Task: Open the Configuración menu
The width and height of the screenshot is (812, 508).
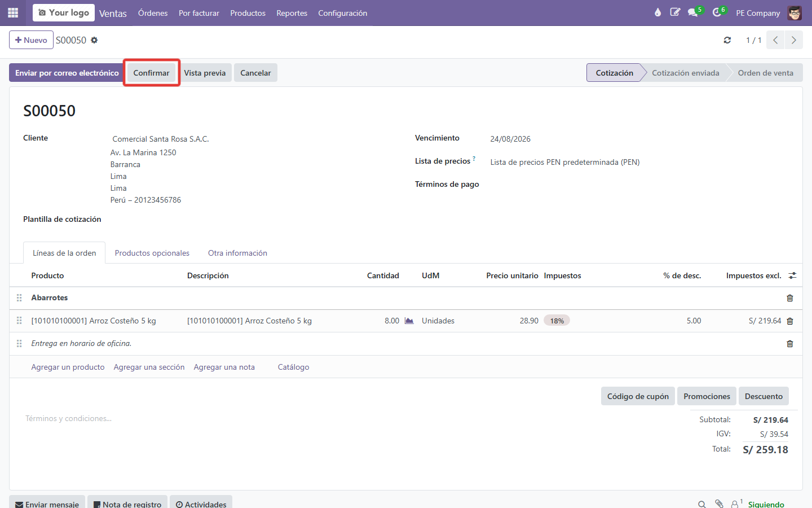Action: tap(342, 13)
